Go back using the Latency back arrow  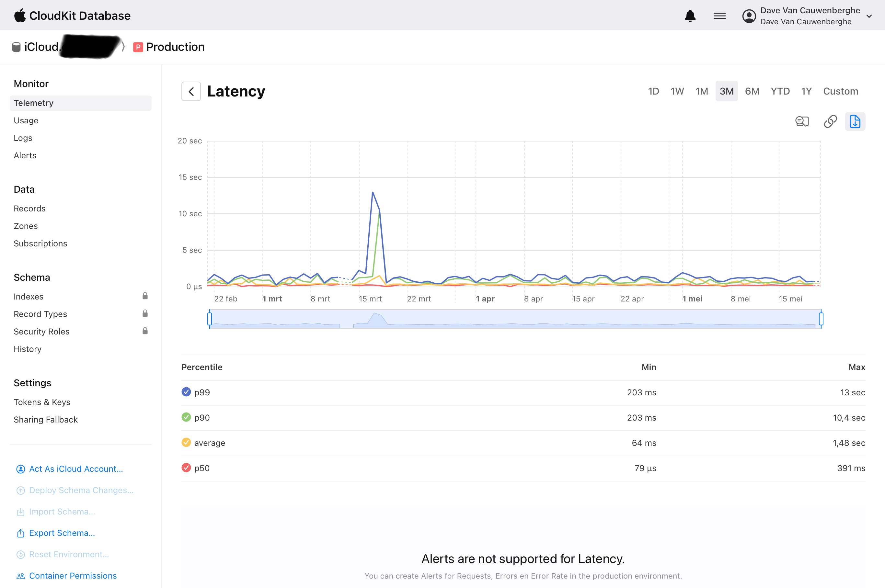click(191, 91)
